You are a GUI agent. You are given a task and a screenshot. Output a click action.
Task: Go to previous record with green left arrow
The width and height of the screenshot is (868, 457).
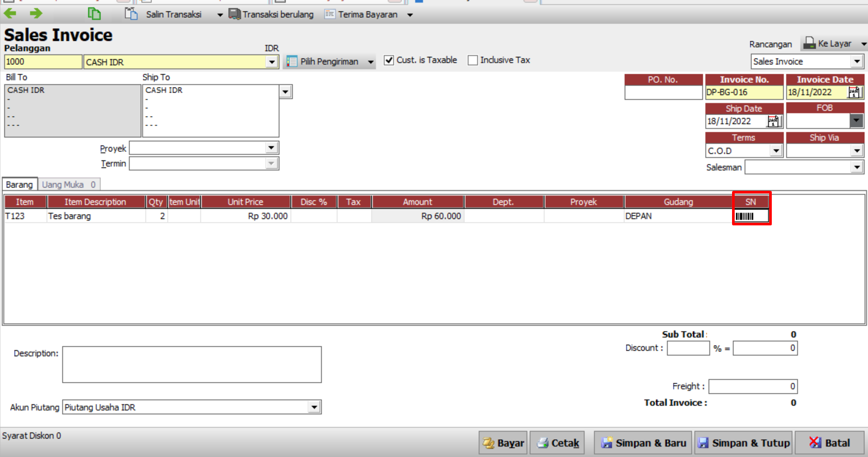tap(10, 14)
